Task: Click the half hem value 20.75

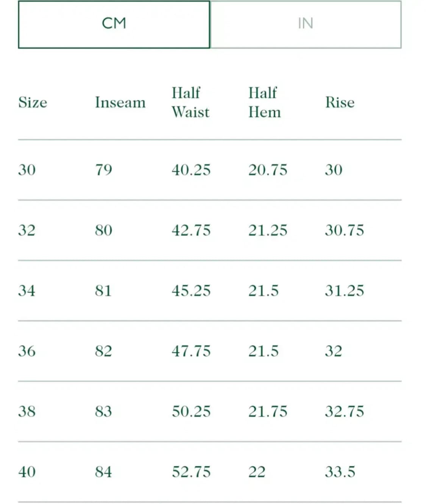Action: click(x=268, y=170)
